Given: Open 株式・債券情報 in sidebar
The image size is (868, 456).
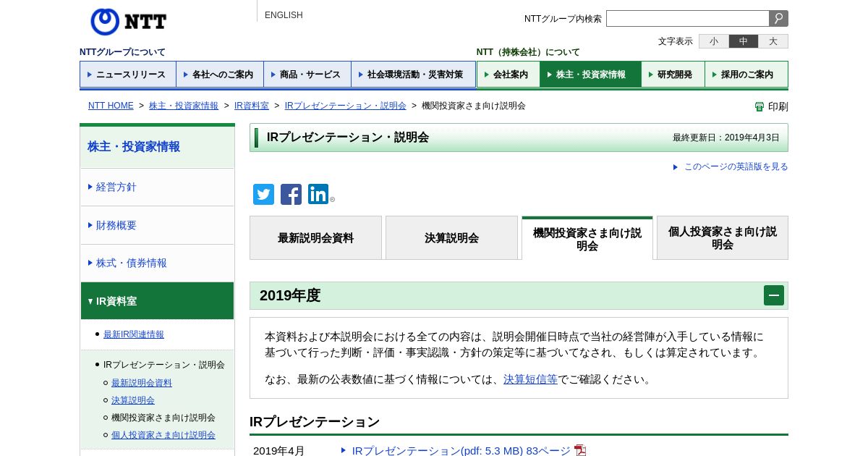Looking at the screenshot, I should [157, 263].
